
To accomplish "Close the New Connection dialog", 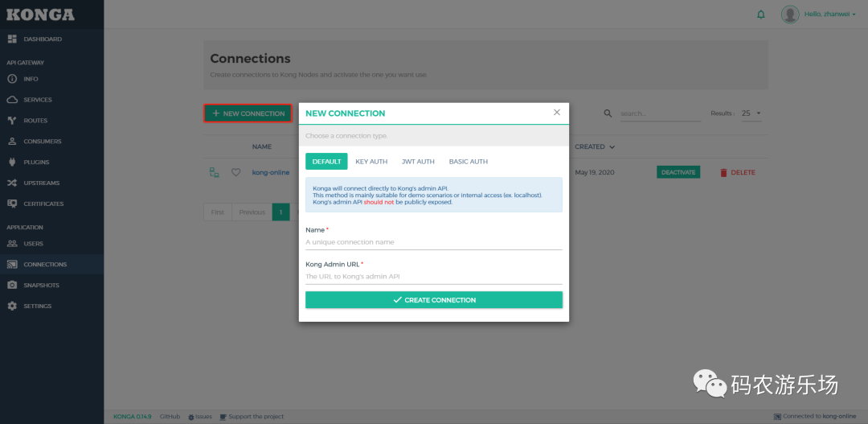I will tap(557, 113).
